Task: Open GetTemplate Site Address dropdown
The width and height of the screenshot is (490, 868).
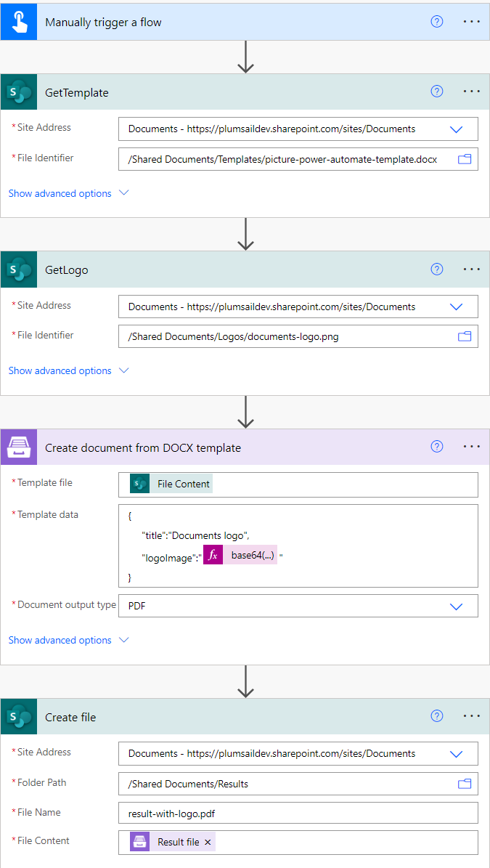Action: click(457, 129)
